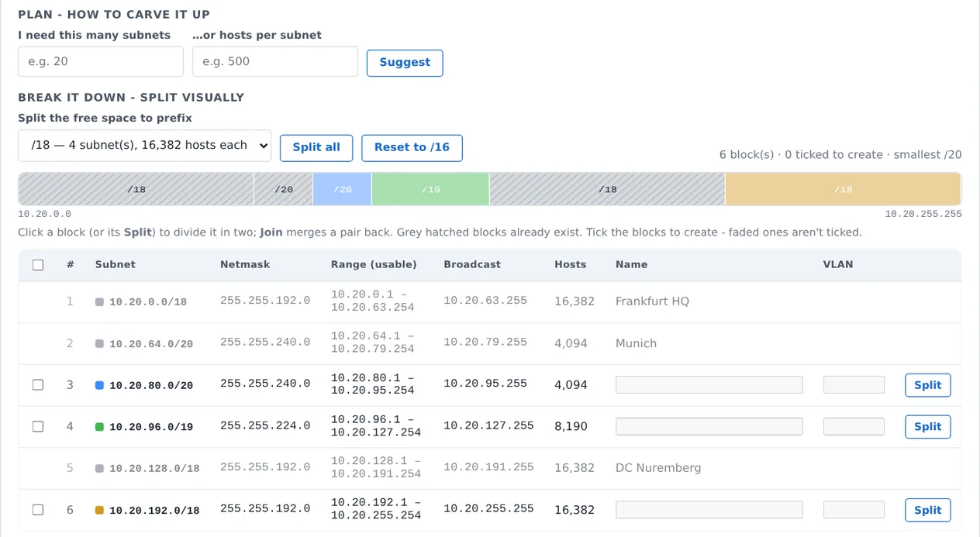The image size is (980, 537).
Task: Click the grey swatch beside 10.20.128.0/18
Action: pyautogui.click(x=99, y=469)
